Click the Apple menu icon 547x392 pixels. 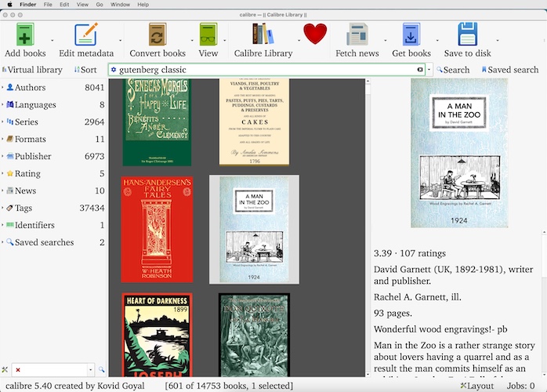9,5
